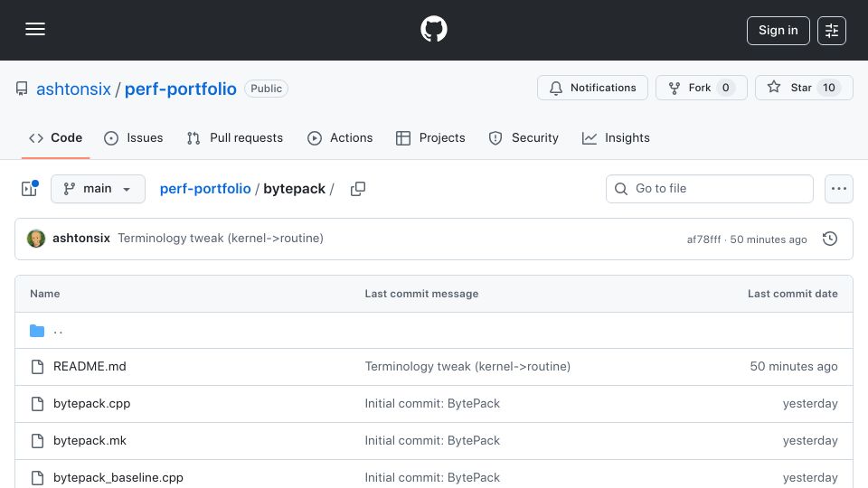Open the perf-portfolio repository link
This screenshot has width=868, height=488.
click(181, 89)
